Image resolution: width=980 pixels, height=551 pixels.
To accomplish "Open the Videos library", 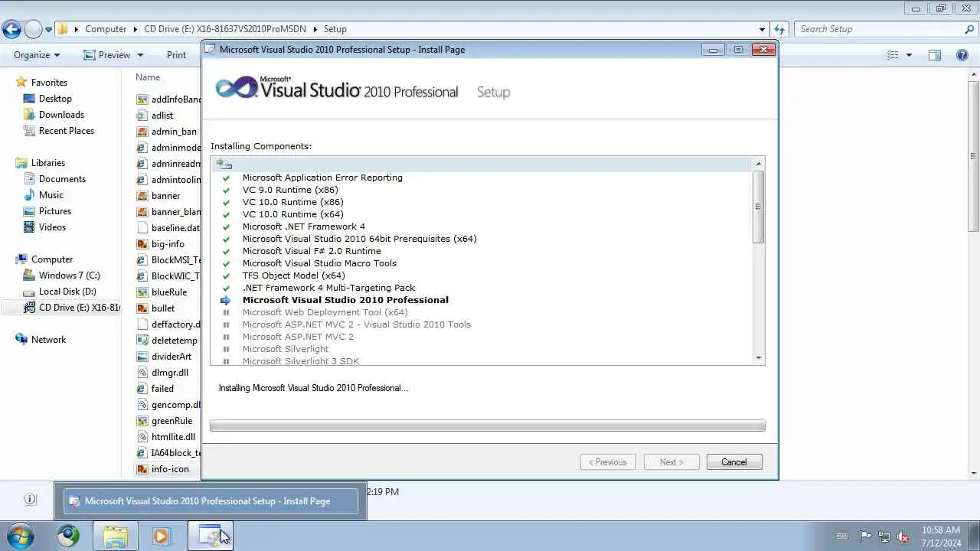I will (53, 227).
